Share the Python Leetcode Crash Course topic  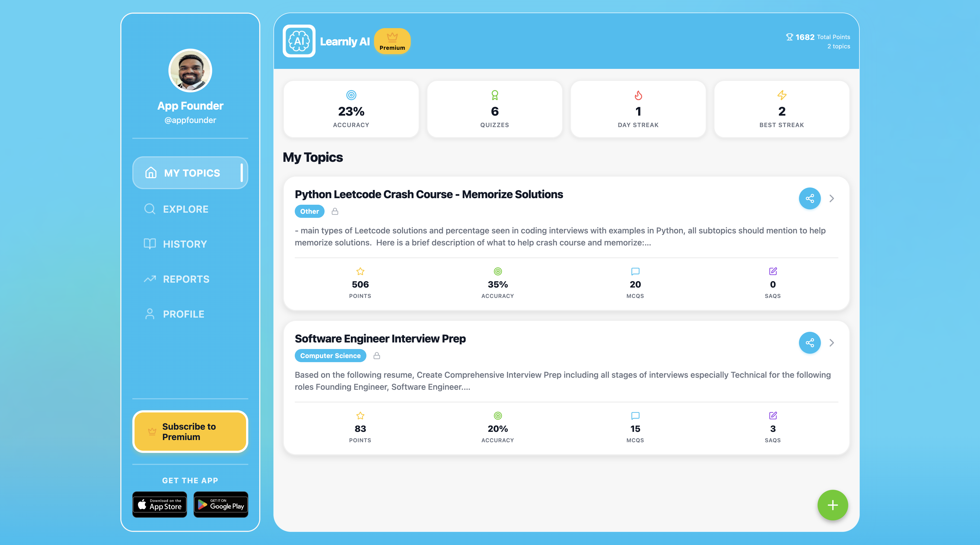[810, 198]
